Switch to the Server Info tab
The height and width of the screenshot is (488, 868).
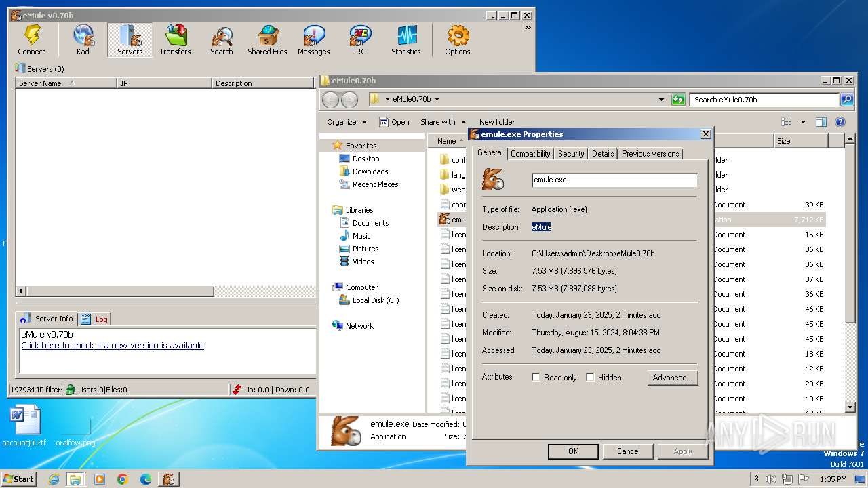tap(47, 319)
